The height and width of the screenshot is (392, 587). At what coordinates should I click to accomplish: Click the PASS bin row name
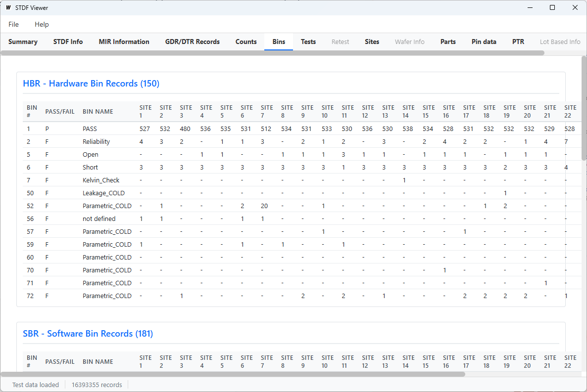point(90,129)
